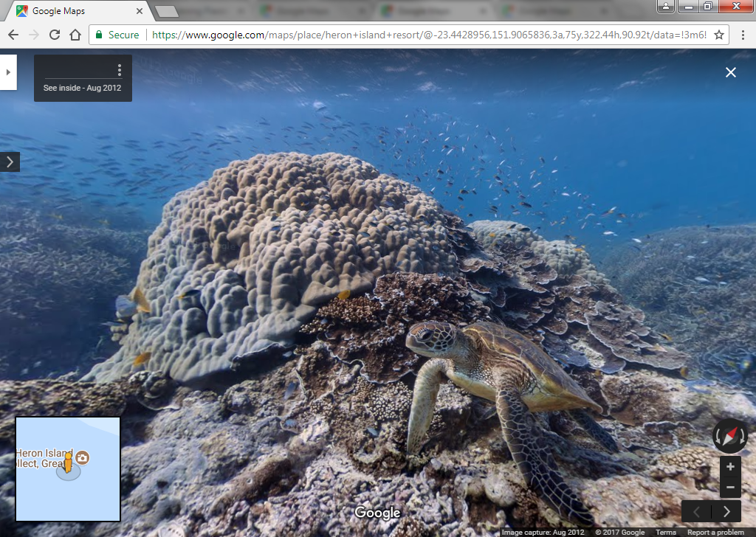Click the camera photo marker on minimap

pyautogui.click(x=83, y=458)
